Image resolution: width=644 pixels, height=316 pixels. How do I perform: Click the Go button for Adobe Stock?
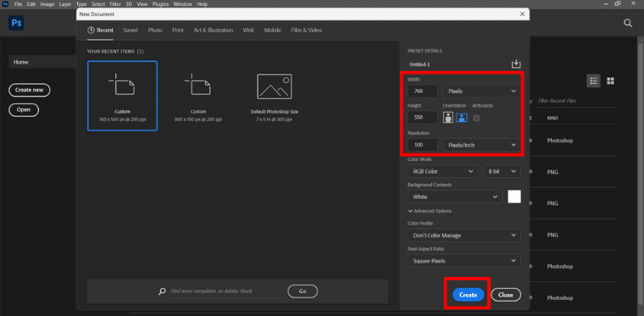pos(303,291)
